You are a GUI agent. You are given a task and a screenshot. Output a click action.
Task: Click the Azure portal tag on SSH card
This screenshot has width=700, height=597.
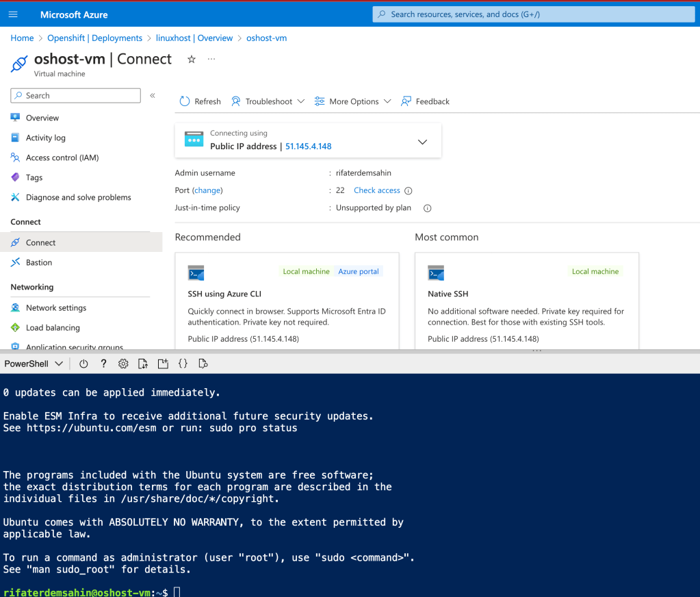tap(359, 272)
